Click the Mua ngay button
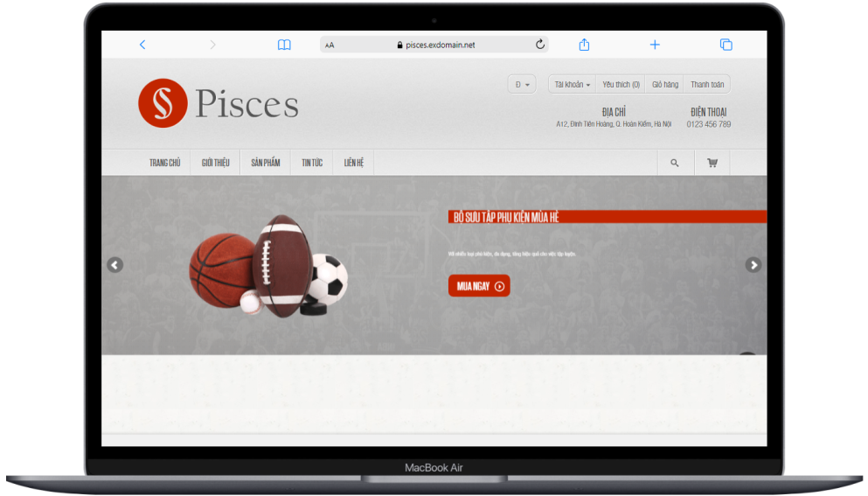Image resolution: width=868 pixels, height=496 pixels. [x=479, y=286]
